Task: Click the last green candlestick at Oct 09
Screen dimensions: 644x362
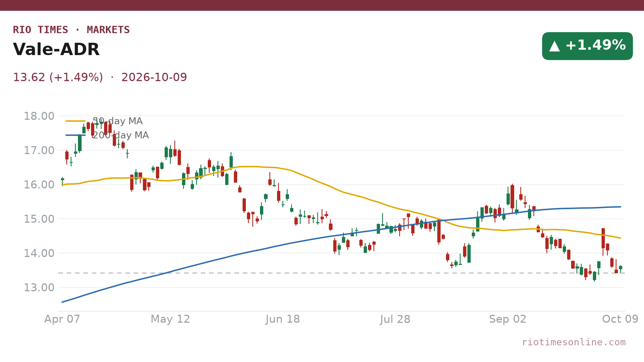Action: click(620, 268)
